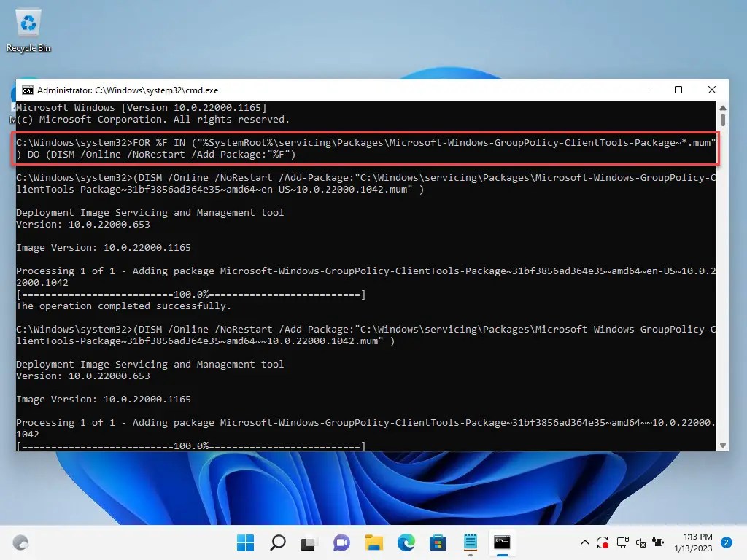Launch the Microsoft Store

click(438, 542)
